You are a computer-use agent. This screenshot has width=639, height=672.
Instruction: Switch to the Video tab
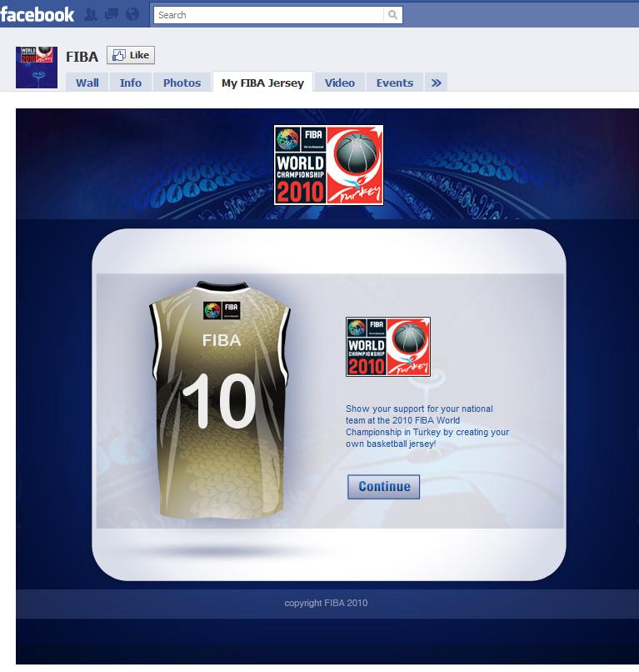pos(340,83)
